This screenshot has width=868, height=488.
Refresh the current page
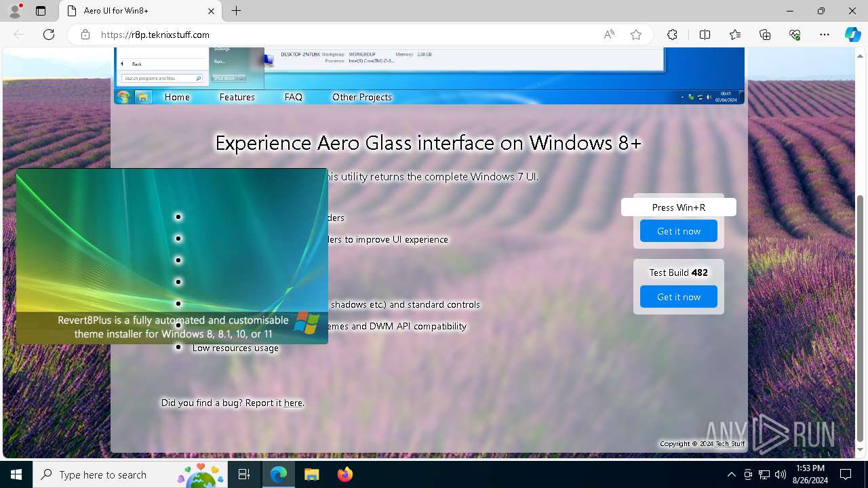point(49,35)
